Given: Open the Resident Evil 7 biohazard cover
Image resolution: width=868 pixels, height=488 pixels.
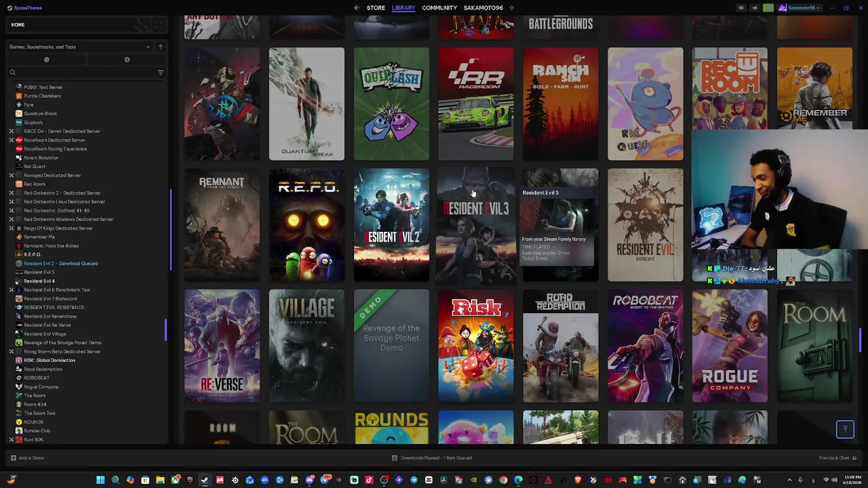Looking at the screenshot, I should [646, 225].
